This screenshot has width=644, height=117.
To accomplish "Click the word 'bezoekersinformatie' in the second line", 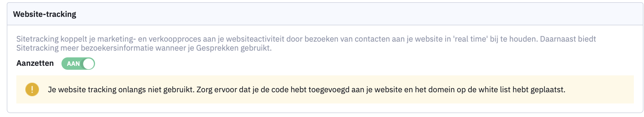I will click(x=117, y=48).
